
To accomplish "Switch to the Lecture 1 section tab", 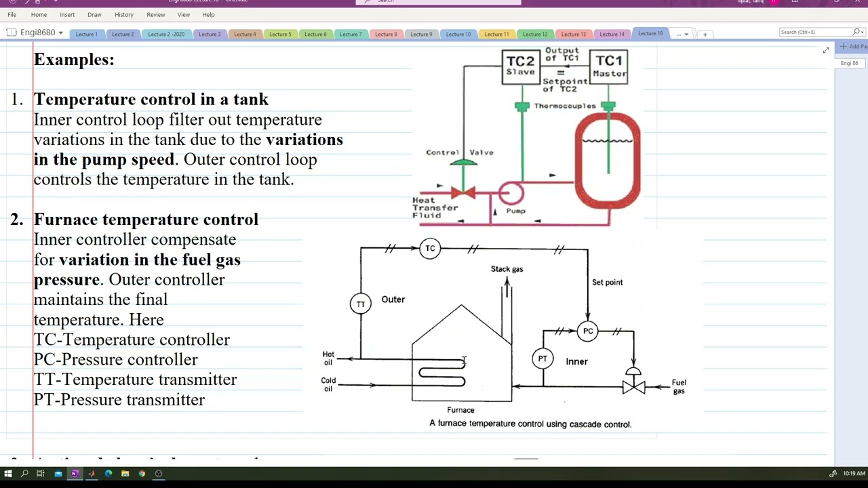I will 86,34.
